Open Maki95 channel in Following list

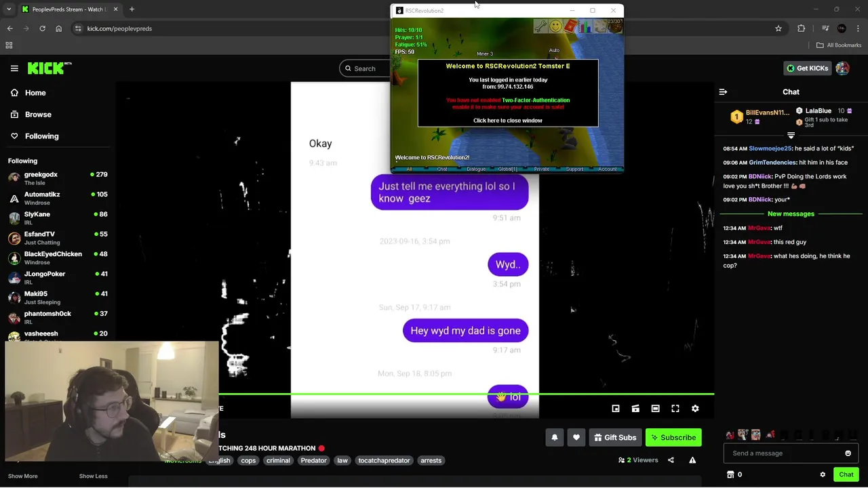58,298
